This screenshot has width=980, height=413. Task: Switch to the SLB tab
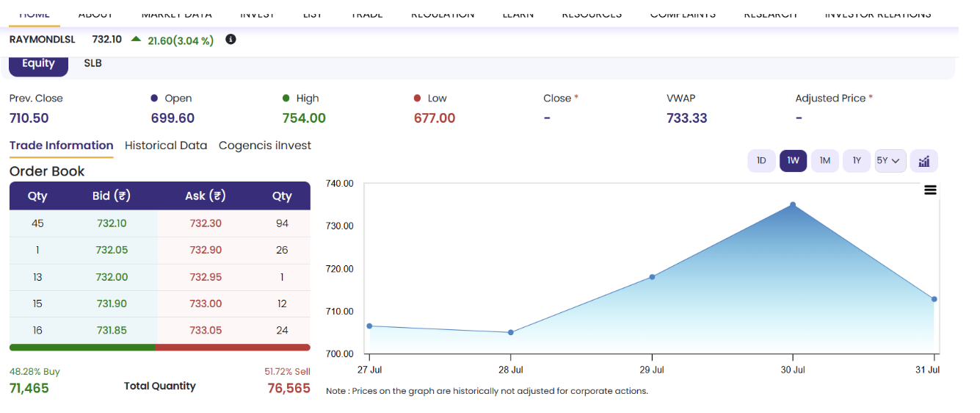click(92, 63)
